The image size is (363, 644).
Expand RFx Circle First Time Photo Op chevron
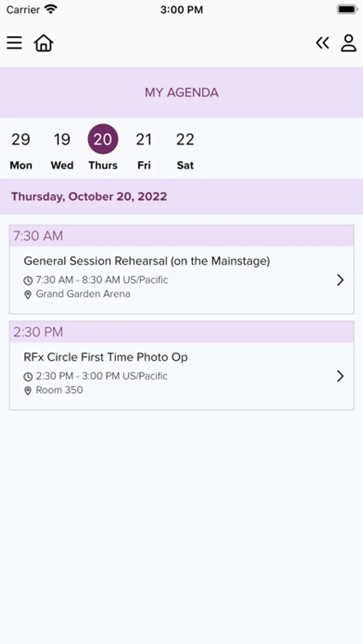click(x=340, y=376)
